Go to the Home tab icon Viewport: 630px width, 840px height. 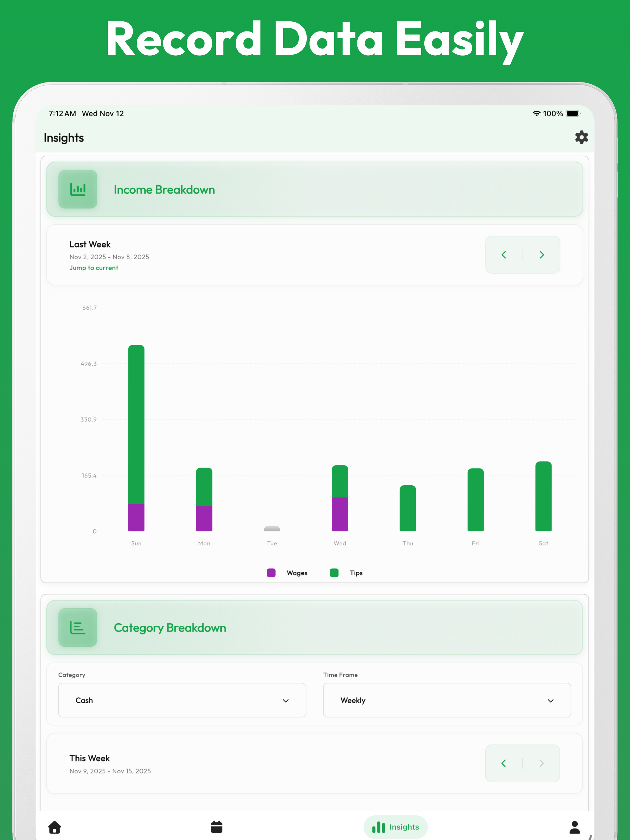[x=55, y=827]
